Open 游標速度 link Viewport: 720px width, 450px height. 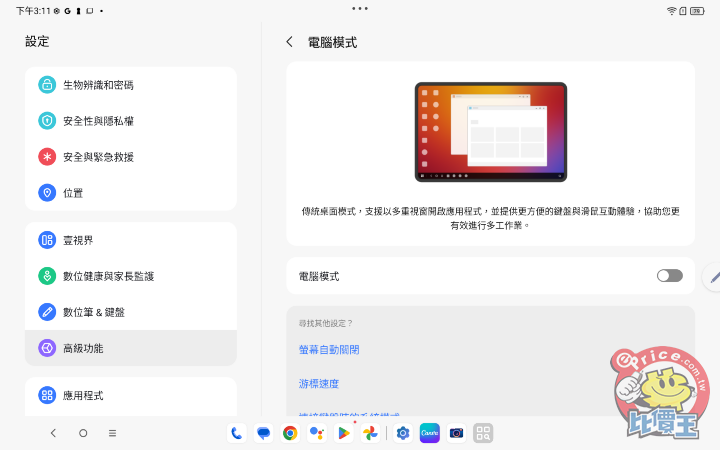pyautogui.click(x=319, y=383)
